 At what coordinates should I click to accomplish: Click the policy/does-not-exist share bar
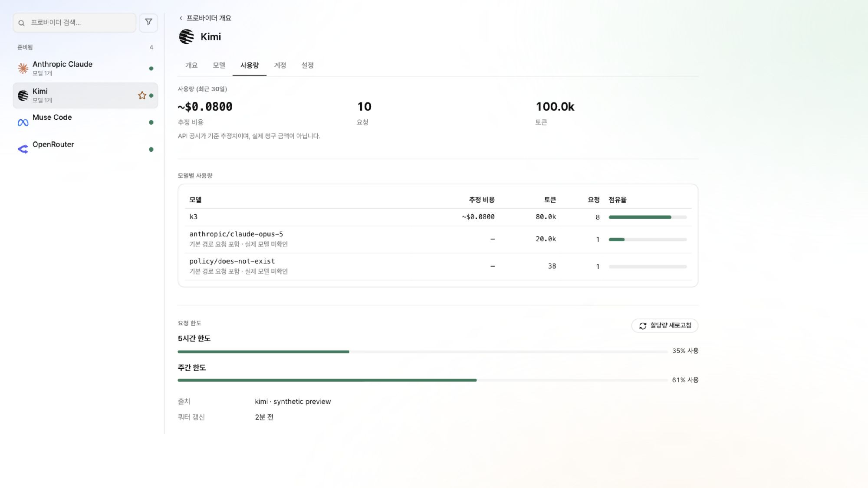point(648,266)
